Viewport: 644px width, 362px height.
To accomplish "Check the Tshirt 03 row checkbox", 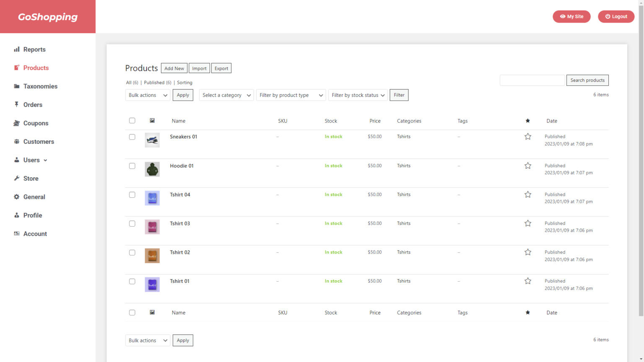I will [132, 224].
